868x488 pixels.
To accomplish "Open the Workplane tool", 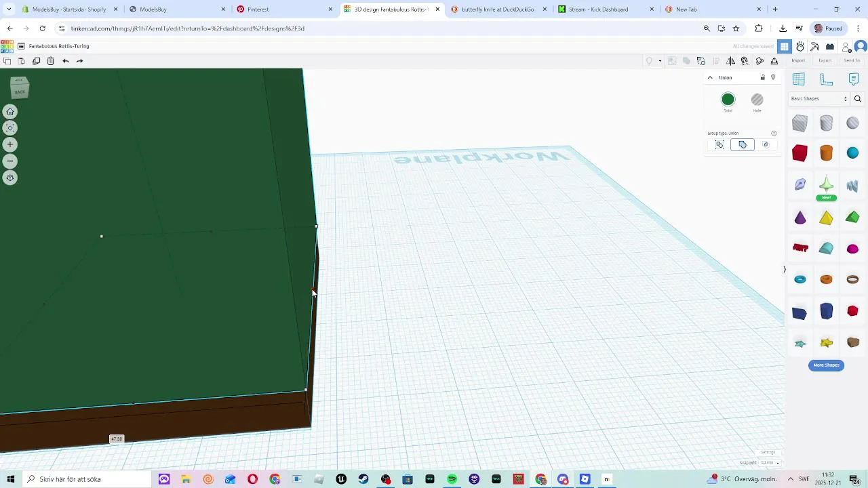I will 799,79.
